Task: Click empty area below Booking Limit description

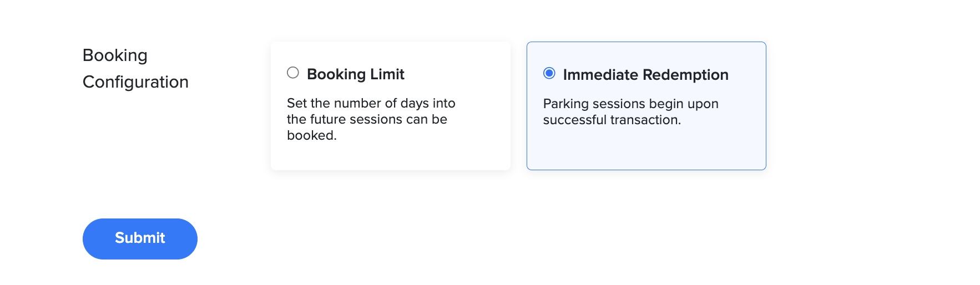Action: (x=390, y=156)
